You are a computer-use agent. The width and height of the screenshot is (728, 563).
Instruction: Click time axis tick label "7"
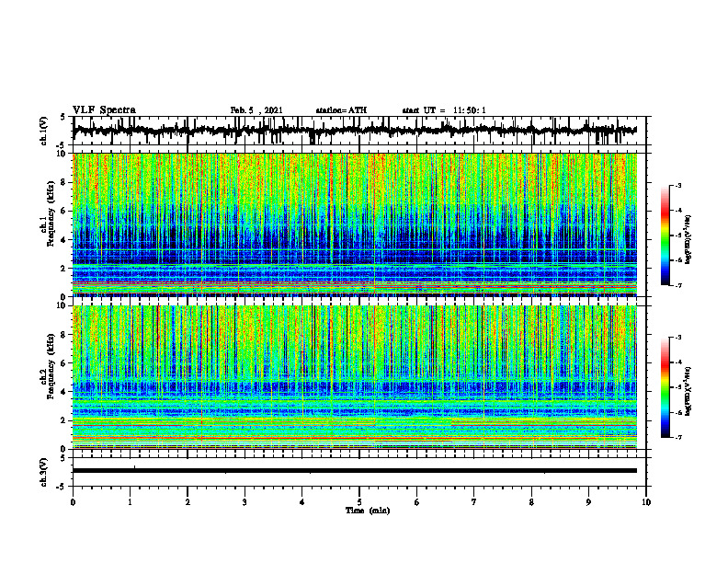click(474, 502)
